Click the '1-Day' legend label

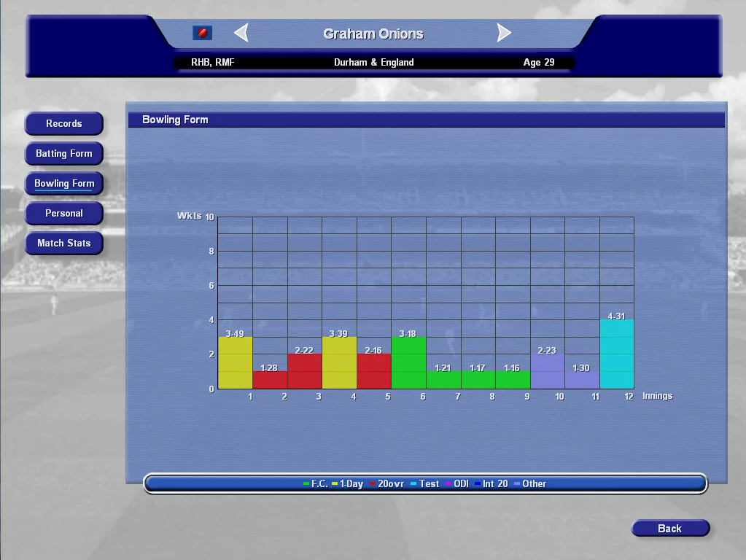click(x=351, y=484)
